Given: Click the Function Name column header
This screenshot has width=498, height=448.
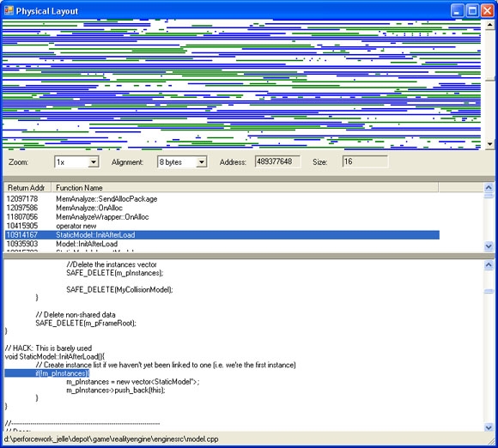Looking at the screenshot, I should click(245, 188).
